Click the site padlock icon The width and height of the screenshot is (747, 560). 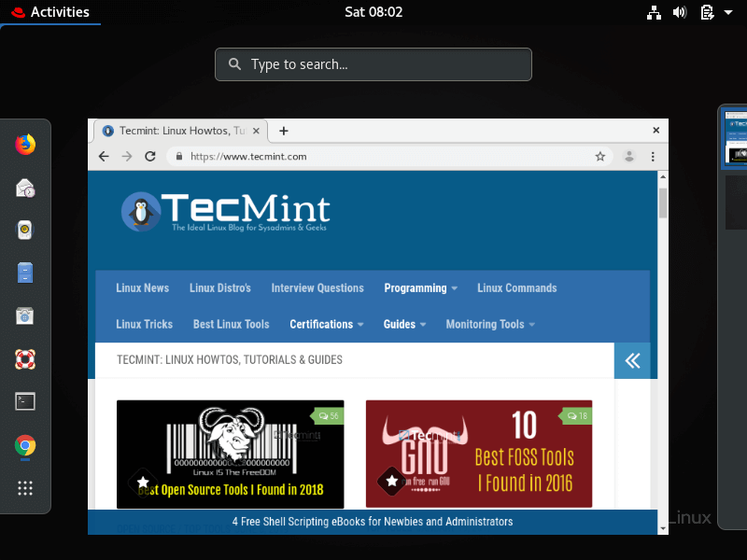pyautogui.click(x=179, y=156)
